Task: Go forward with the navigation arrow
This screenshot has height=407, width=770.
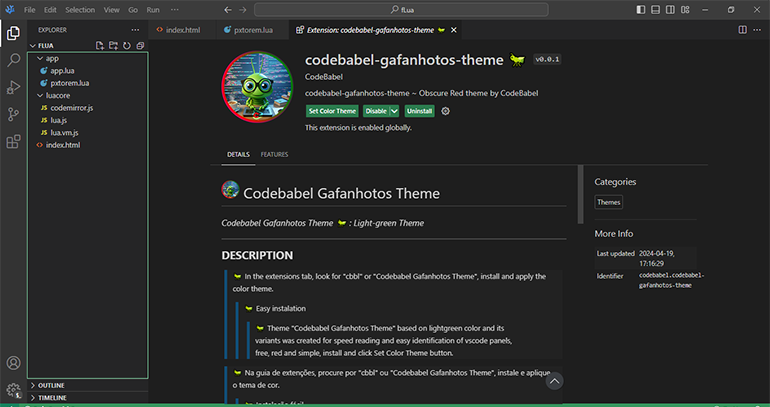Action: [x=243, y=10]
